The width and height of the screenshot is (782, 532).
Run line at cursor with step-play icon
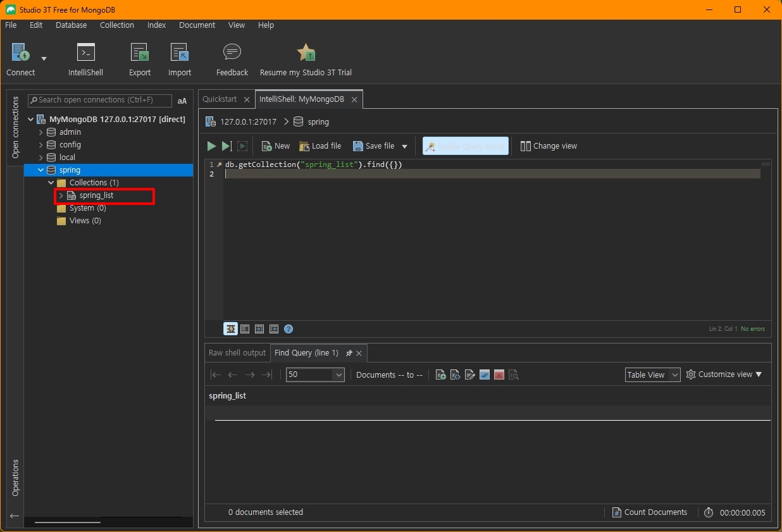227,146
